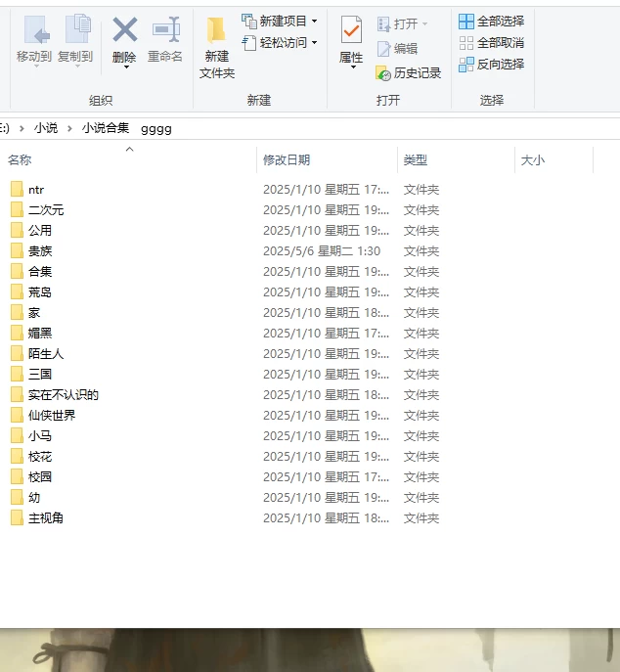This screenshot has height=672, width=620.
Task: Expand the Delete (删除) dropdown arrow
Action: point(126,67)
